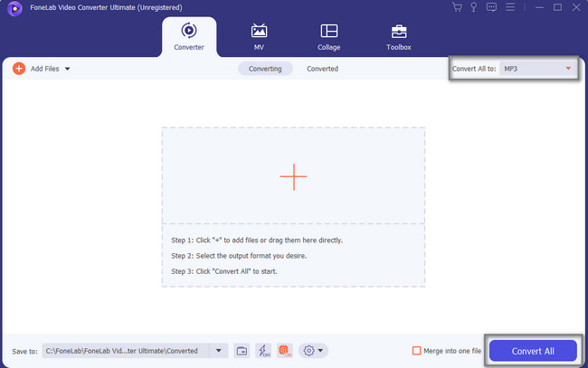Click the large plus to add files
Viewport: 588px width, 368px height.
tap(293, 176)
